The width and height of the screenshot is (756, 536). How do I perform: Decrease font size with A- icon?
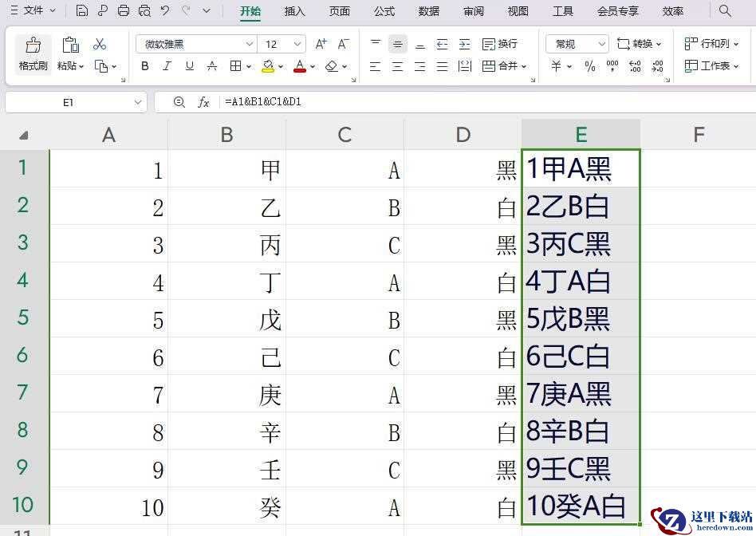click(x=343, y=45)
